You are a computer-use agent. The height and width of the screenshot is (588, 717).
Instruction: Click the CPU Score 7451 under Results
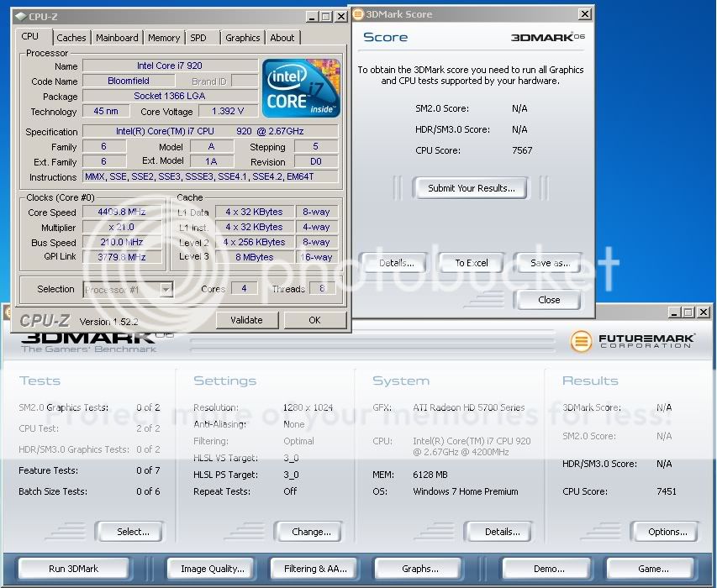coord(667,491)
